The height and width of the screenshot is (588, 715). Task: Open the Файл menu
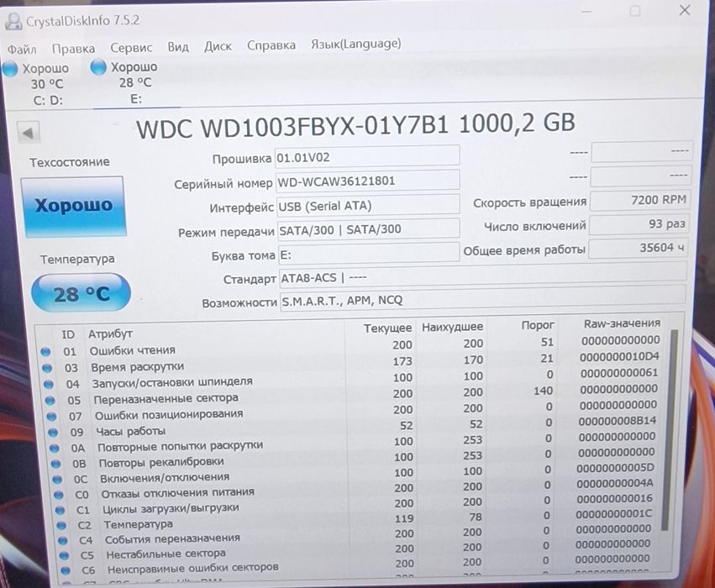22,49
